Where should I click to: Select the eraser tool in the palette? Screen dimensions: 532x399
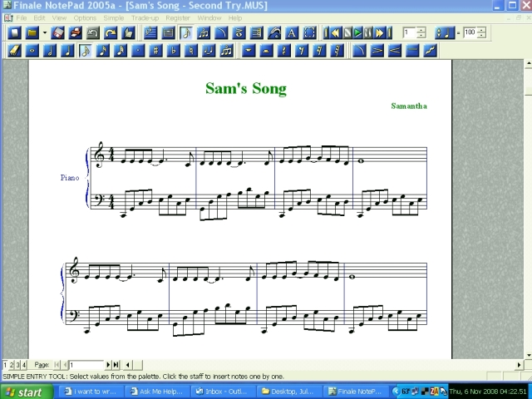click(x=14, y=50)
